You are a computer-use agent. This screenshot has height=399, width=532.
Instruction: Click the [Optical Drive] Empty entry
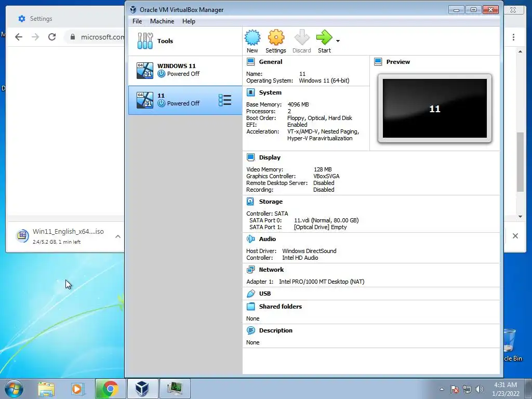click(320, 227)
